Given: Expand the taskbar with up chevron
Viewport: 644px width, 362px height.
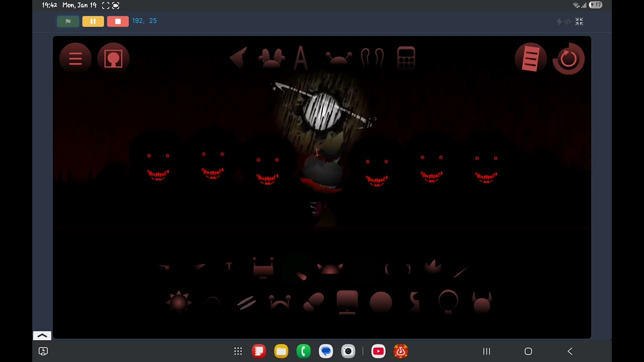Looking at the screenshot, I should point(42,335).
